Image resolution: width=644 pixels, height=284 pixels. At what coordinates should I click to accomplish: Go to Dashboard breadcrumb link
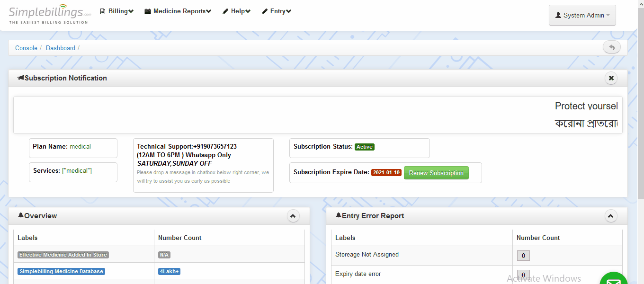point(61,48)
